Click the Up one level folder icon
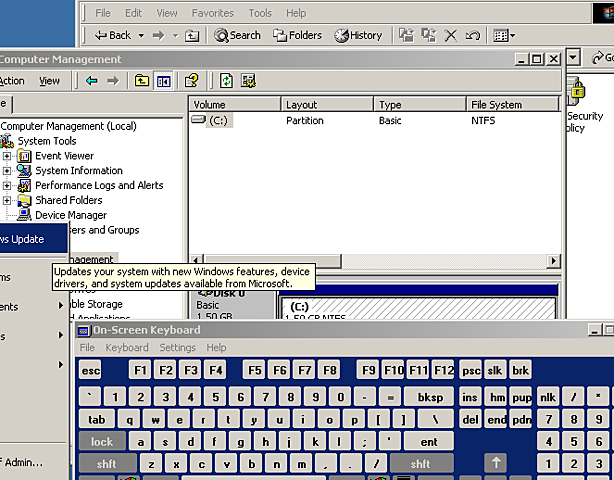Image resolution: width=614 pixels, height=480 pixels. [x=142, y=81]
